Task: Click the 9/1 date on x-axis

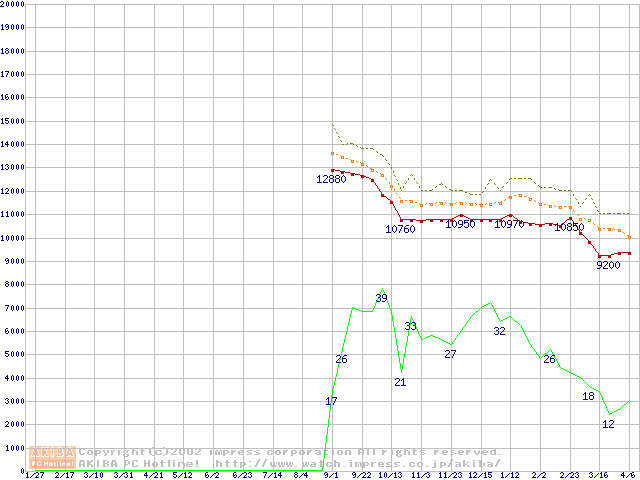Action: tap(331, 475)
